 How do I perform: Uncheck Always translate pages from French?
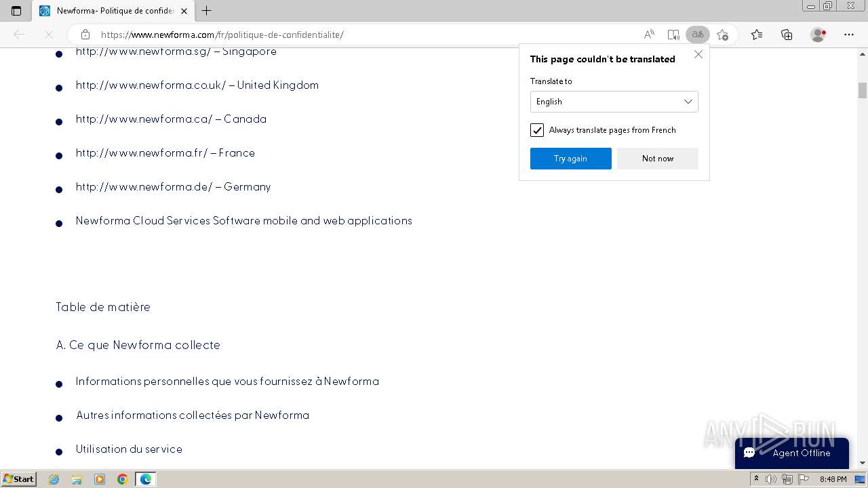[x=537, y=130]
